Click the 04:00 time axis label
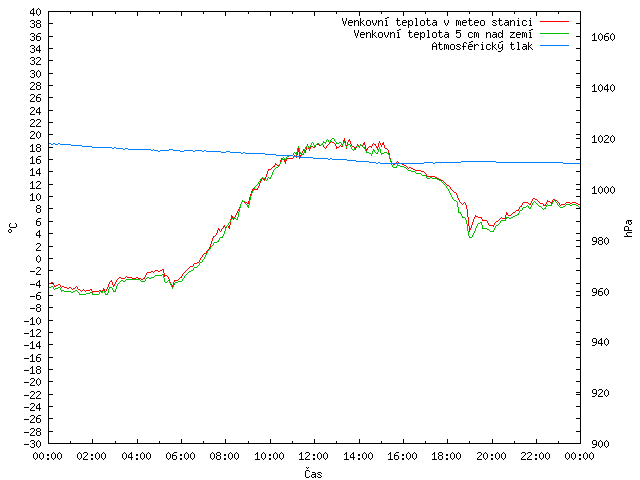The image size is (640, 480). point(136,456)
